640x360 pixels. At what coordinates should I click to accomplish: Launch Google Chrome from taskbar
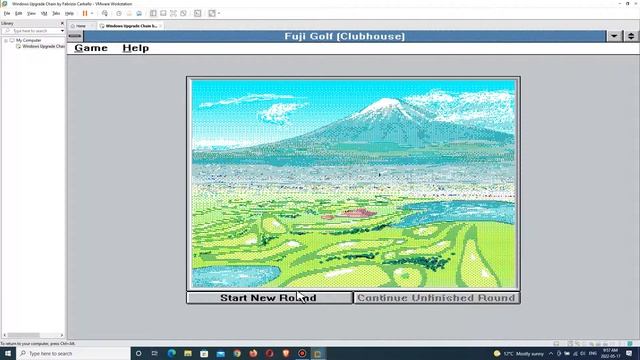tap(237, 353)
